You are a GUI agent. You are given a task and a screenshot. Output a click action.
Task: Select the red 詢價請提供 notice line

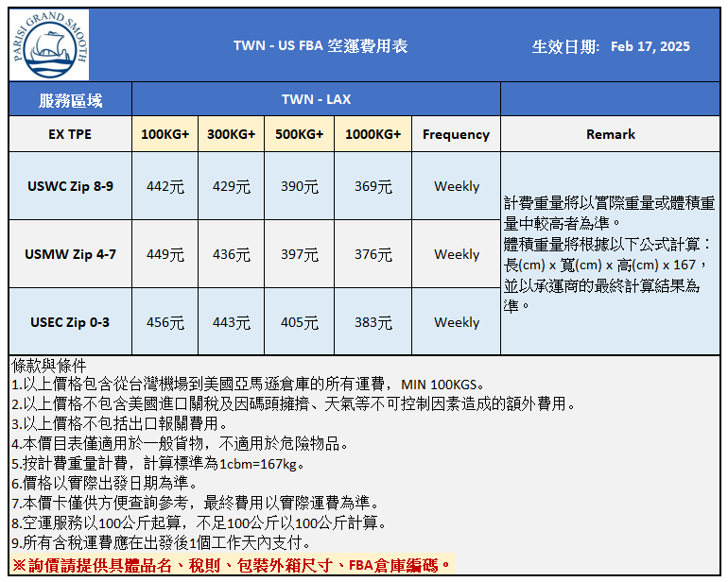[x=233, y=564]
